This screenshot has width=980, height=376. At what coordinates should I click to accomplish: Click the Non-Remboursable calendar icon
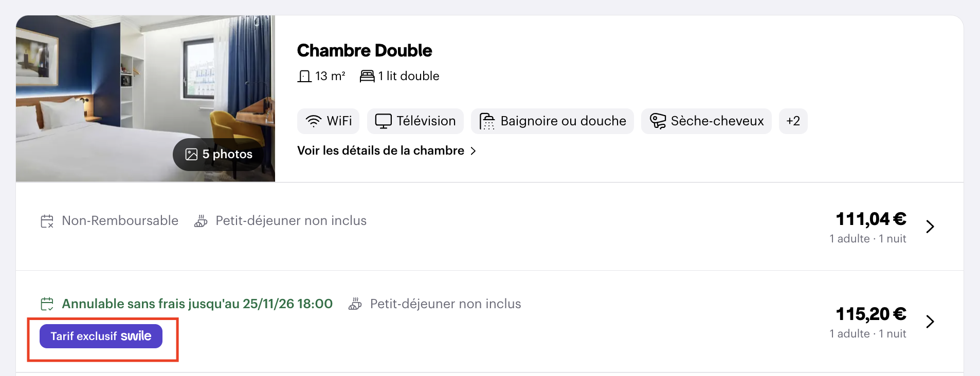pyautogui.click(x=47, y=221)
